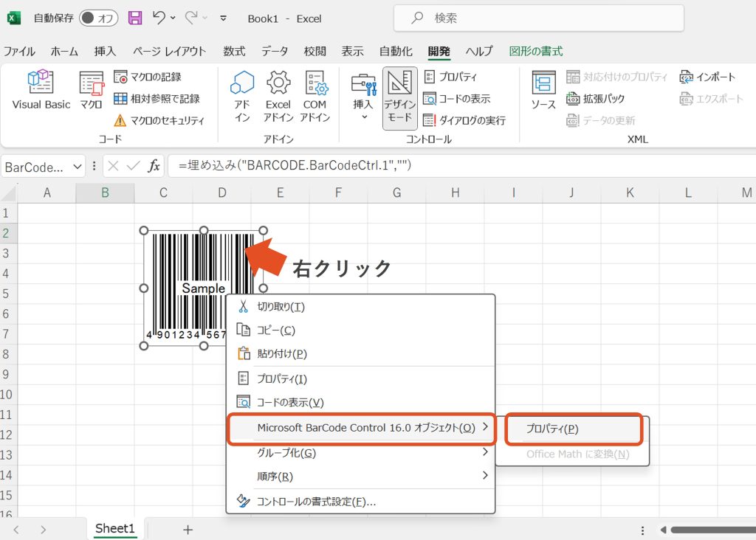Toggle 相対参照で記録 relative reference recording
Screen dimensions: 756x540
coord(157,99)
